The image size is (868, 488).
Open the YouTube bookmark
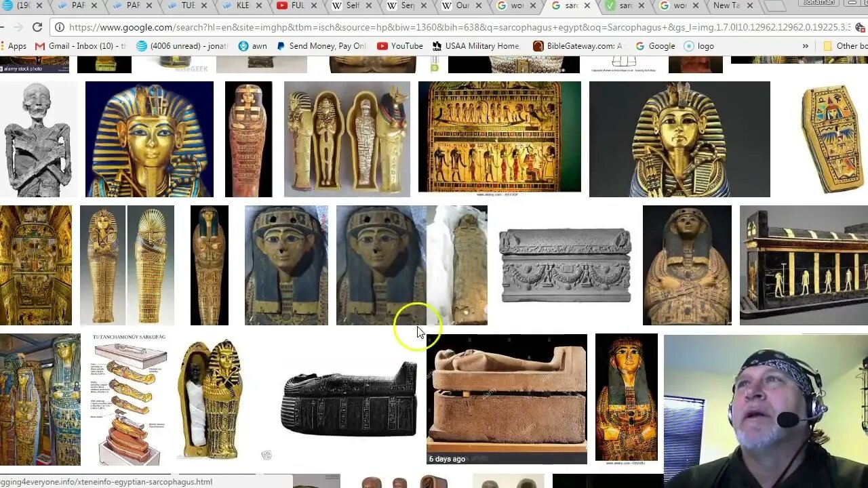tap(400, 46)
